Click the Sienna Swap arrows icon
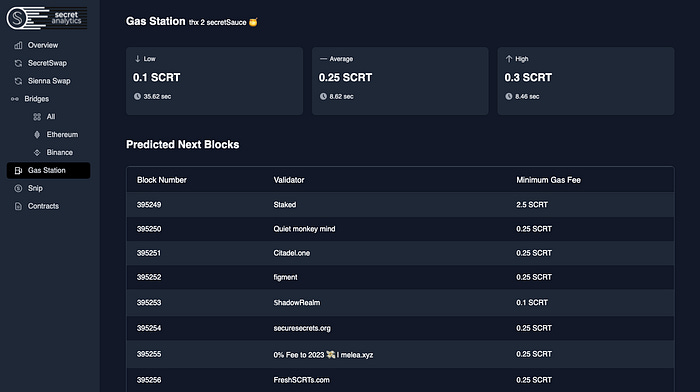The width and height of the screenshot is (700, 392). [18, 81]
